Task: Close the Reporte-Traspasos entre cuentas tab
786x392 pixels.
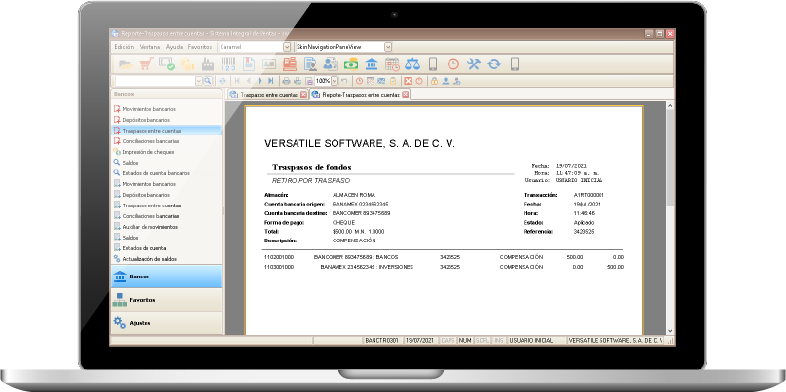Action: click(x=405, y=95)
